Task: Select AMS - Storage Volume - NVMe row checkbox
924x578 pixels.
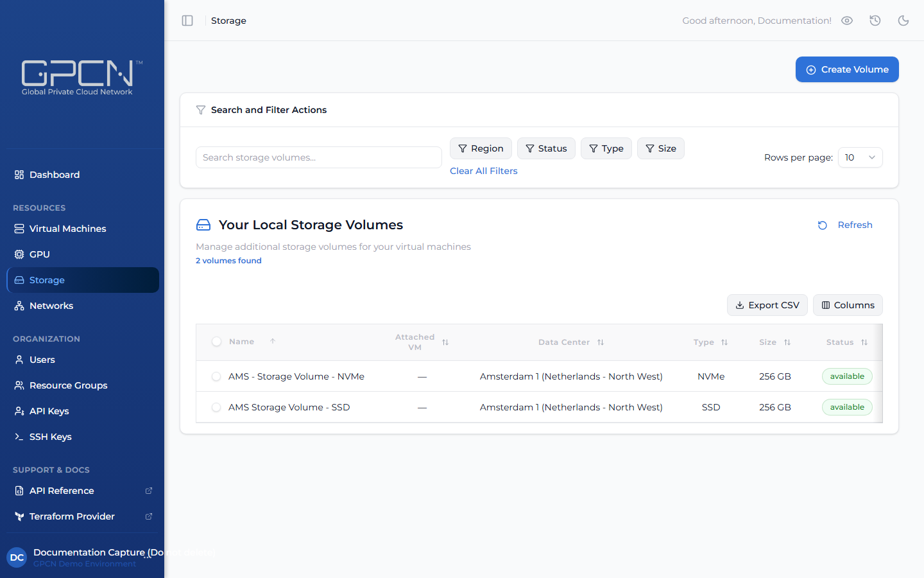Action: click(x=216, y=376)
